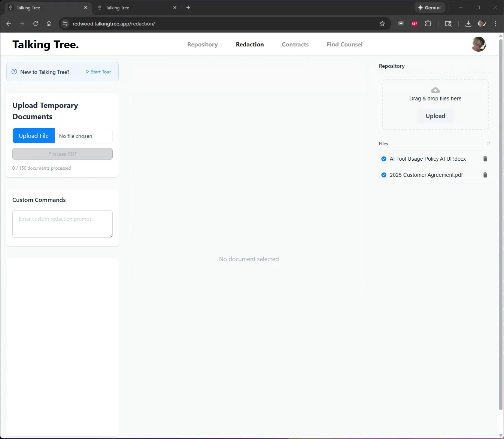Open new browser tab with plus icon
The image size is (504, 439).
[188, 7]
